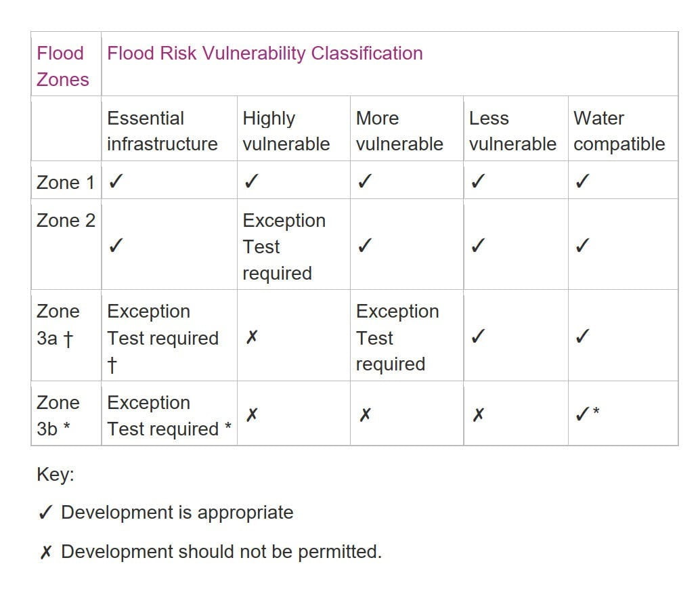700x602 pixels.
Task: Click the Zone 3b Less vulnerable cross
Action: [x=477, y=415]
